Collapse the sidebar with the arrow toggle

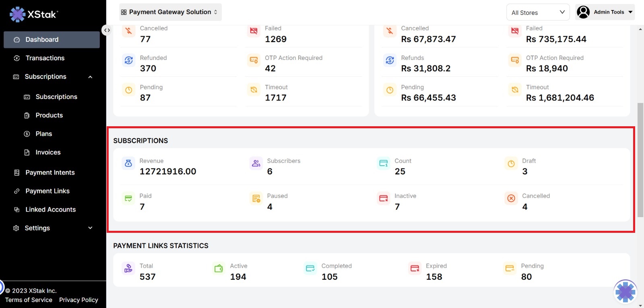point(107,30)
